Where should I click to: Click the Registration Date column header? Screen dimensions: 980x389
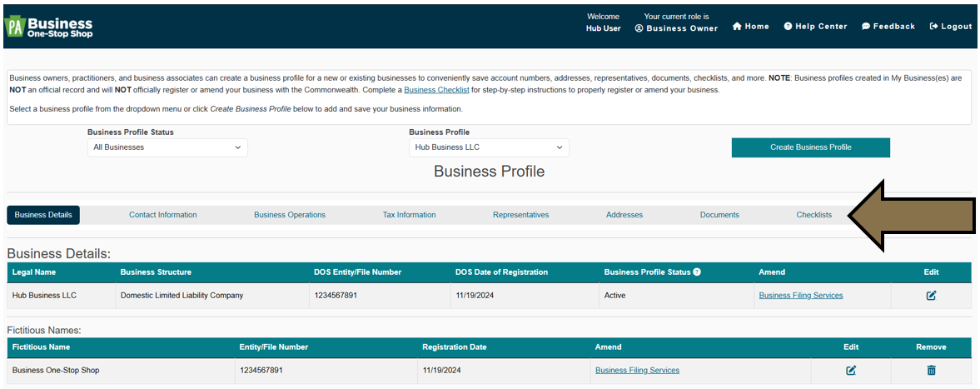(x=455, y=347)
